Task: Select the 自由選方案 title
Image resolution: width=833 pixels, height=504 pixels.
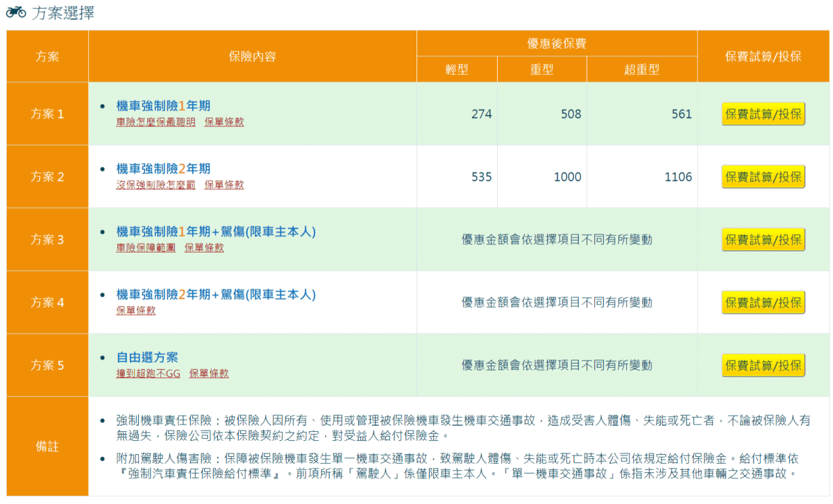Action: [147, 358]
